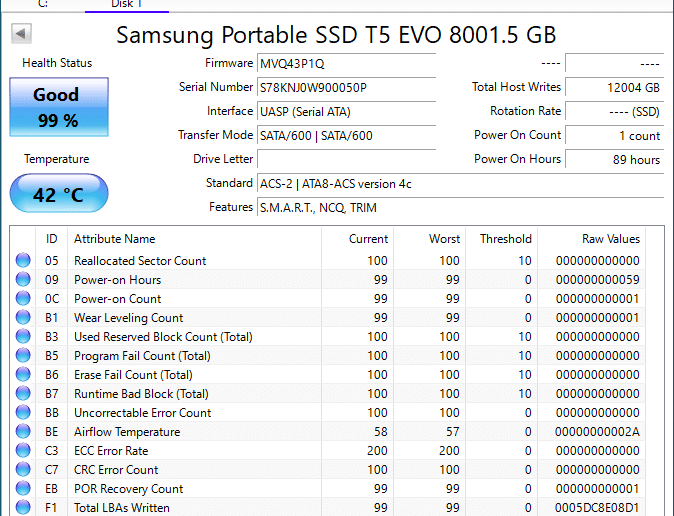Image resolution: width=674 pixels, height=516 pixels.
Task: Select Used Reserved Block Count (Total) name
Action: tap(163, 336)
